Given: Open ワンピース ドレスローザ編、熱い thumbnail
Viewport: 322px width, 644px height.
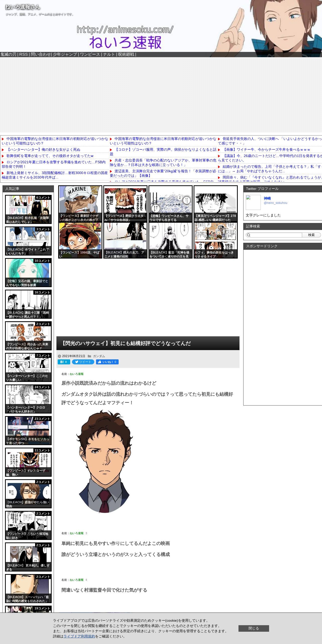Looking at the screenshot, I should [x=28, y=462].
